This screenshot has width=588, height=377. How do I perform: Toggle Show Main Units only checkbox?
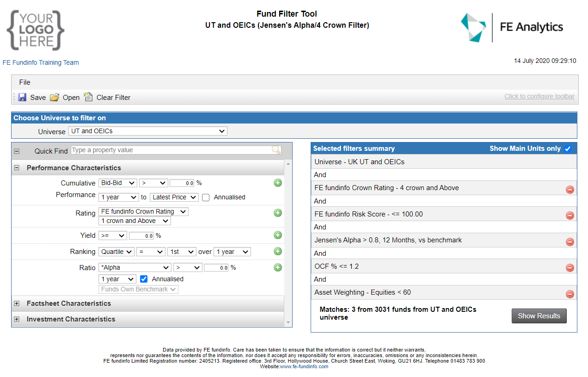click(x=568, y=148)
